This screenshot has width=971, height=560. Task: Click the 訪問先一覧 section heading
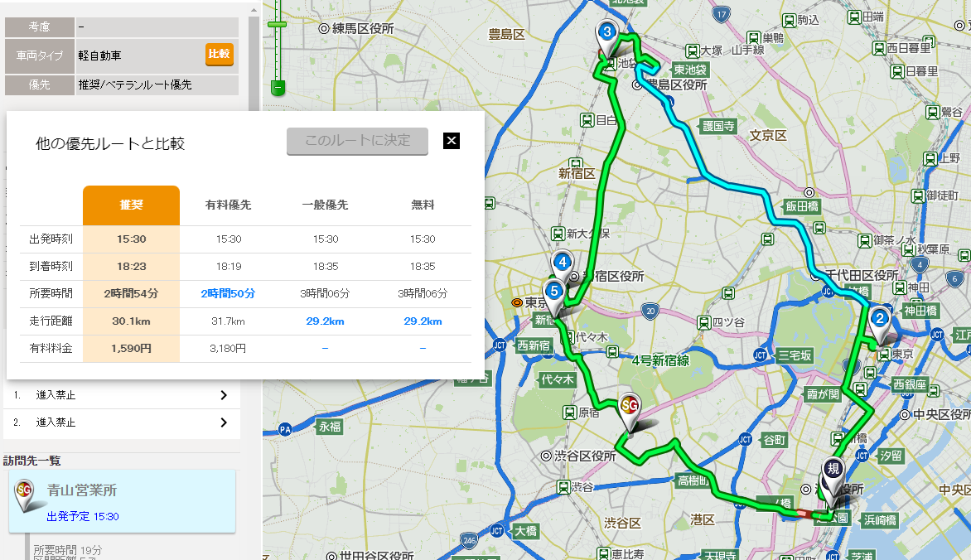coord(32,461)
